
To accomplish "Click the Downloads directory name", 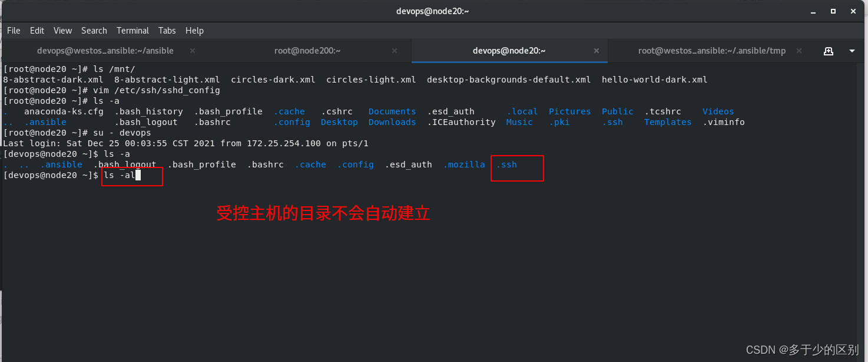I will (x=392, y=122).
